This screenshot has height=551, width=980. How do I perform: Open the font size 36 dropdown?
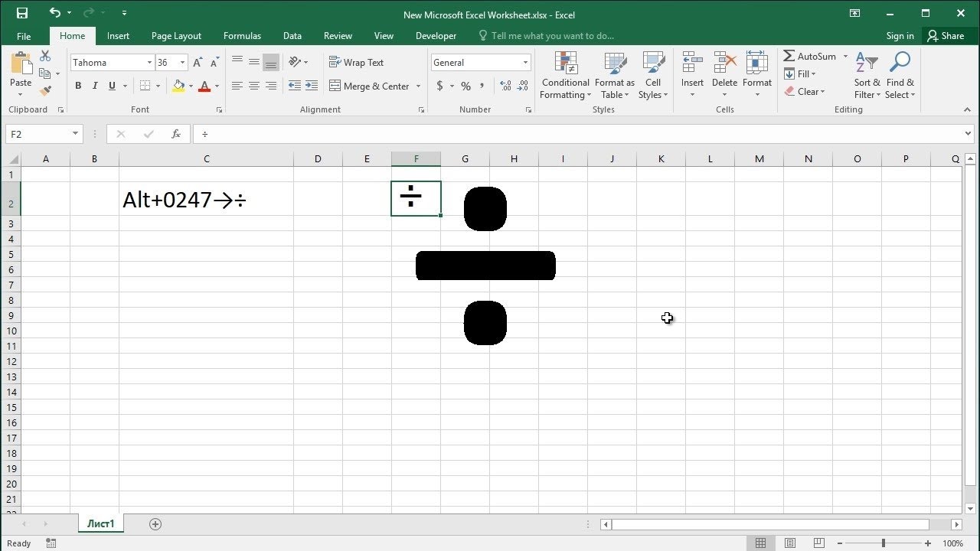pyautogui.click(x=182, y=63)
